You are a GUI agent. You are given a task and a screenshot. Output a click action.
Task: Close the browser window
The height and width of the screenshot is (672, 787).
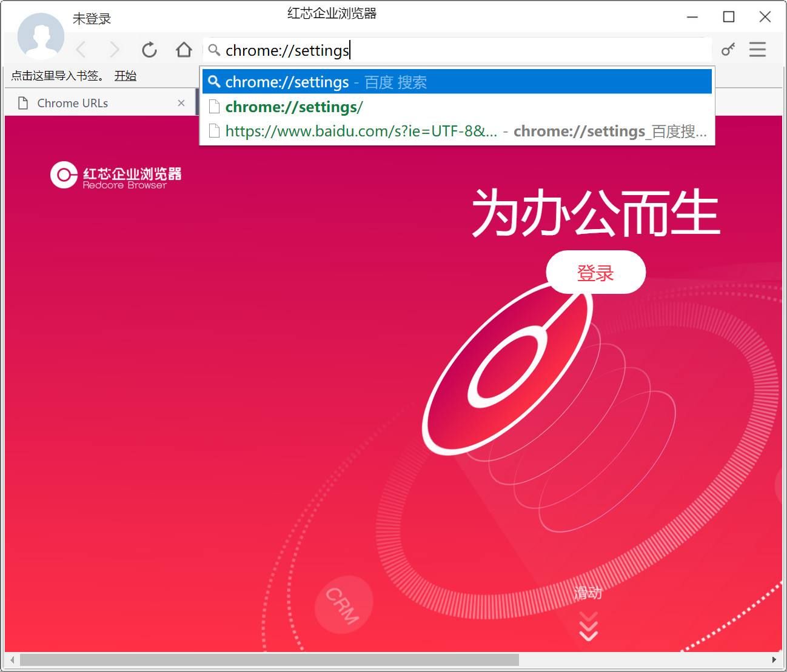pyautogui.click(x=765, y=17)
